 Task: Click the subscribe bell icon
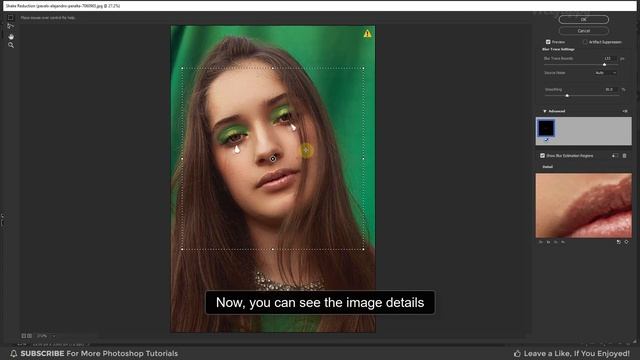click(x=14, y=353)
